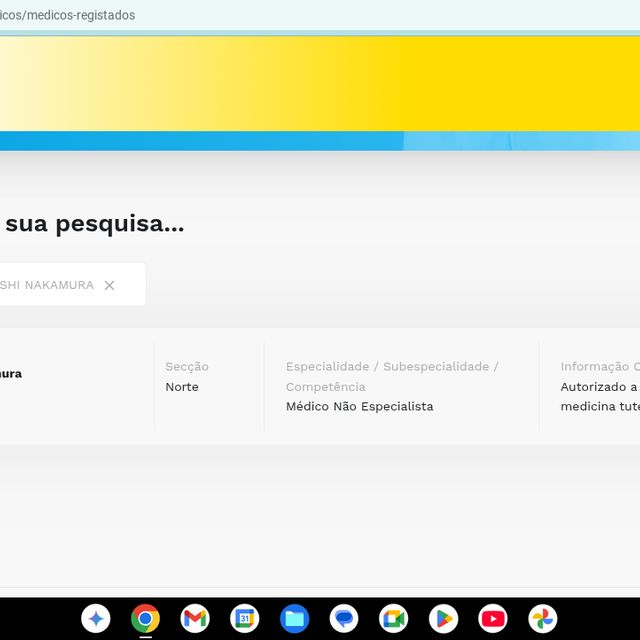Screen dimensions: 640x640
Task: Open Google Messages shelf icon
Action: [344, 618]
